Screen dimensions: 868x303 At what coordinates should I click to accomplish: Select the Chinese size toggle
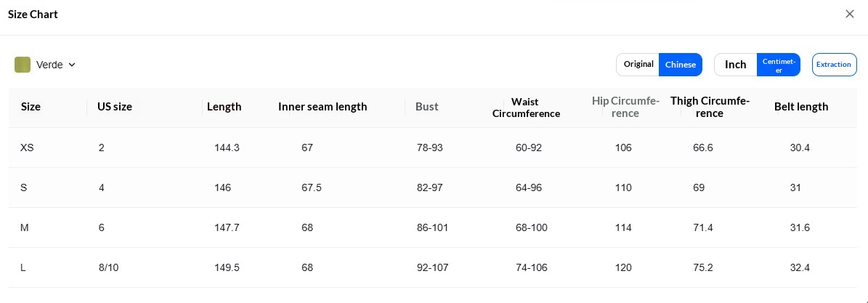coord(681,64)
